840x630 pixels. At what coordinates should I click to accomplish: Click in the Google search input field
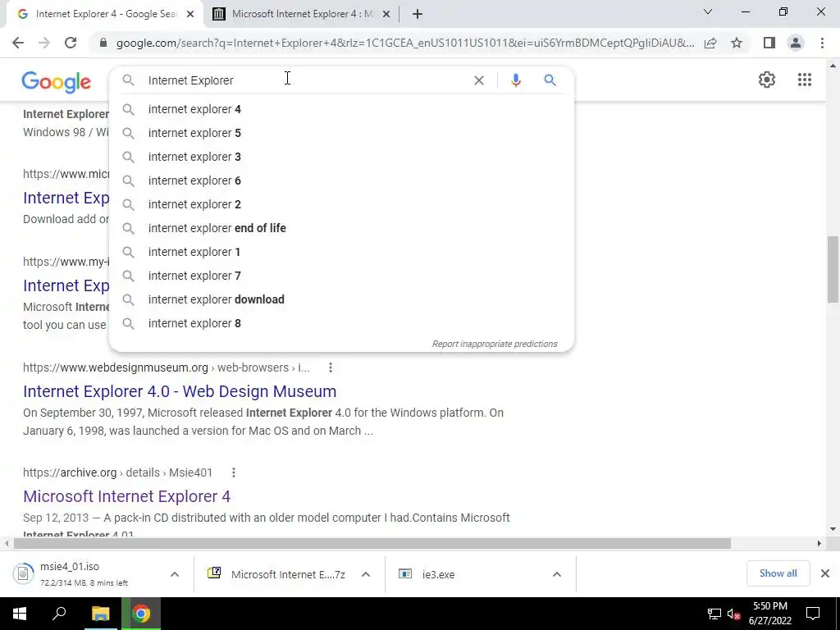305,80
